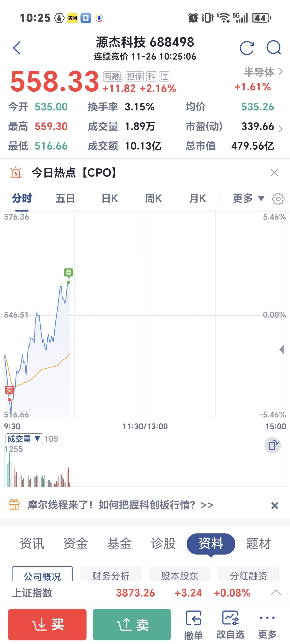
Task: Close the 摩尔线程 promo banner
Action: pyautogui.click(x=275, y=506)
